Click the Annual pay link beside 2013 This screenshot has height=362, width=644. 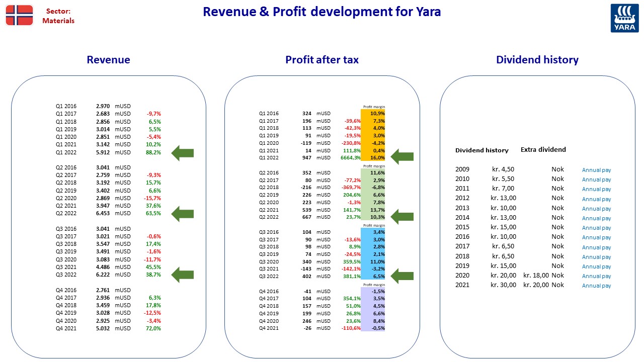596,209
